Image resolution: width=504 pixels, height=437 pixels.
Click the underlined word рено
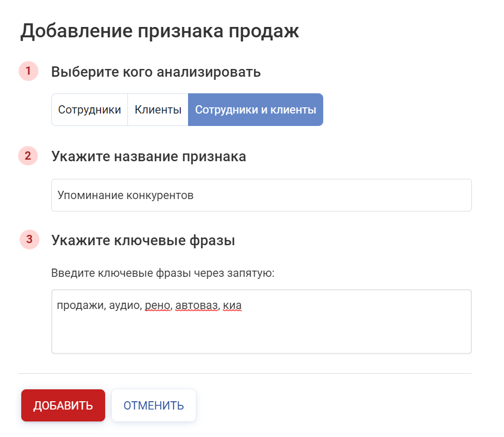click(157, 306)
